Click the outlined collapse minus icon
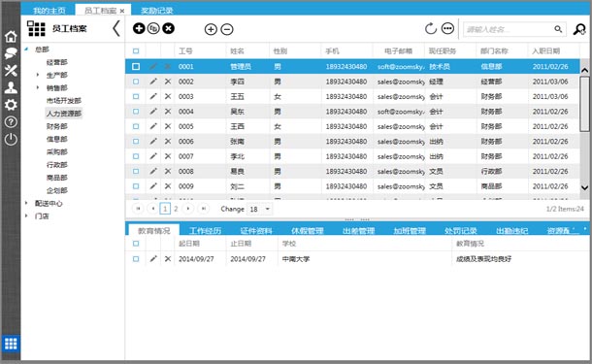 [227, 29]
